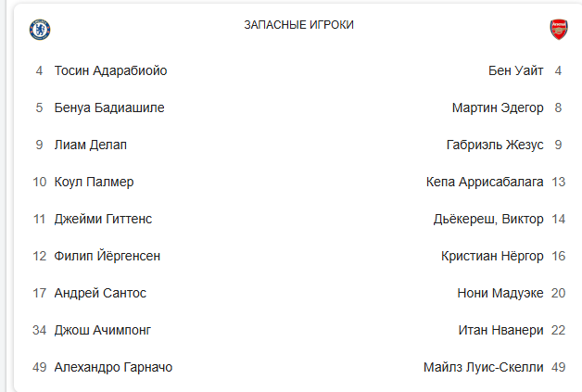582x392 pixels.
Task: Select Джейми Гиттенс from Chelsea substitutes
Action: coord(103,219)
